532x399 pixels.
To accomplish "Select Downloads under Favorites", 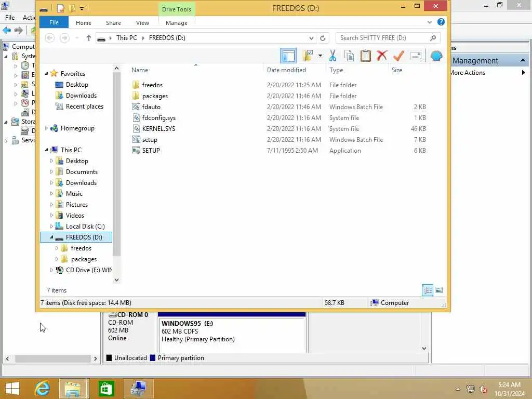I will (81, 96).
